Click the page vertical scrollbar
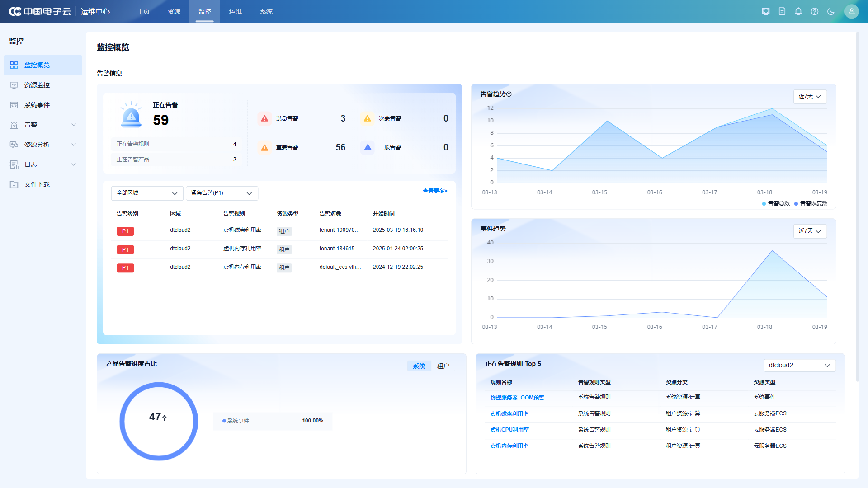The width and height of the screenshot is (868, 488). [x=857, y=206]
